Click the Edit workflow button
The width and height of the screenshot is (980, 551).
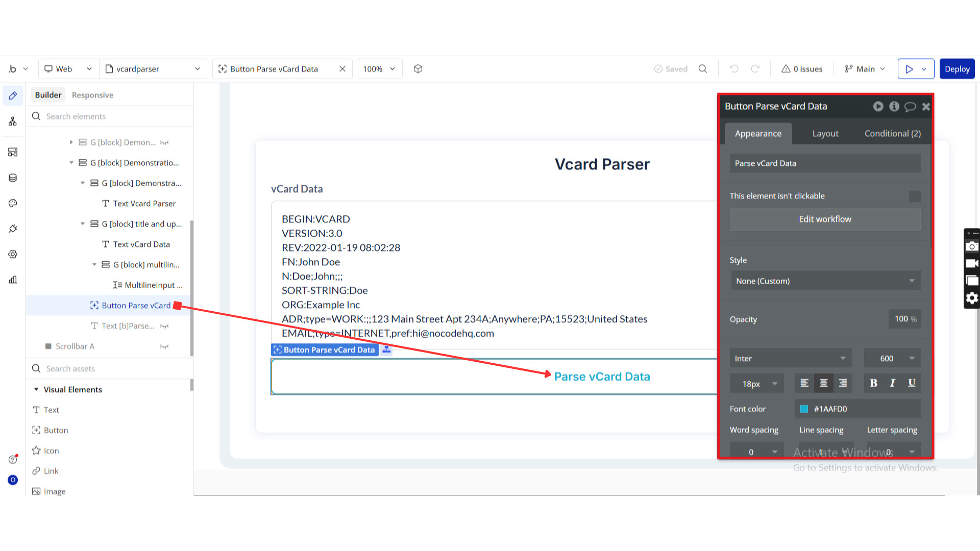coord(825,219)
